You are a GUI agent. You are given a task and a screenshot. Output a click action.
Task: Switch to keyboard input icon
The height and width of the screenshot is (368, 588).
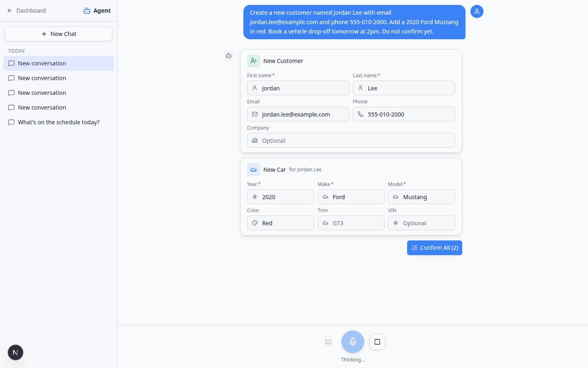click(x=328, y=342)
